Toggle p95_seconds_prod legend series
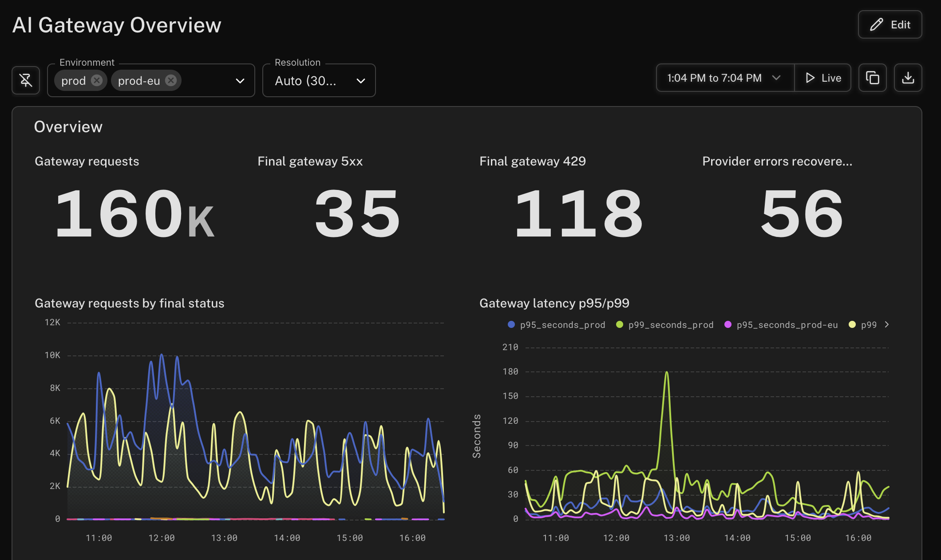The height and width of the screenshot is (560, 941). coord(556,325)
